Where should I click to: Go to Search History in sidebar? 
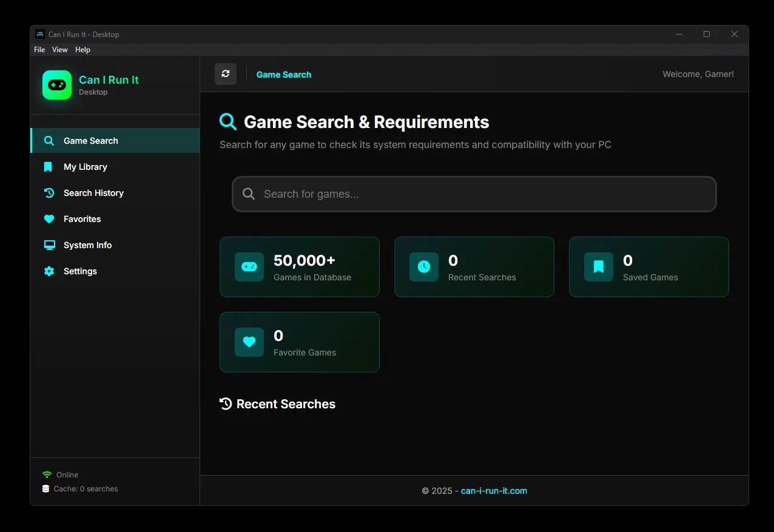click(x=93, y=193)
